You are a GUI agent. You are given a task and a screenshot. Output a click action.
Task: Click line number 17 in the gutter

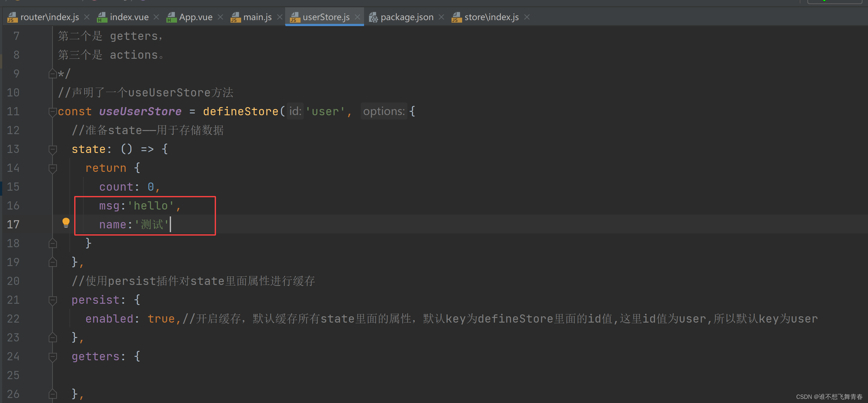(13, 224)
